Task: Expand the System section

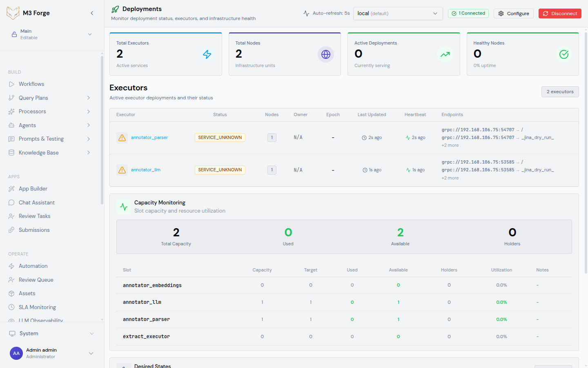Action: [51, 333]
